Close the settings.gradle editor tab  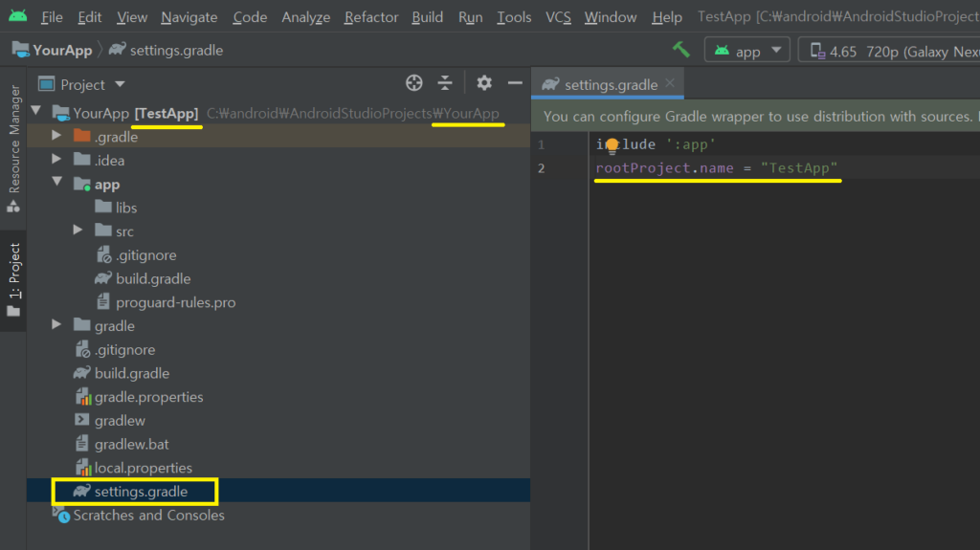[x=671, y=84]
